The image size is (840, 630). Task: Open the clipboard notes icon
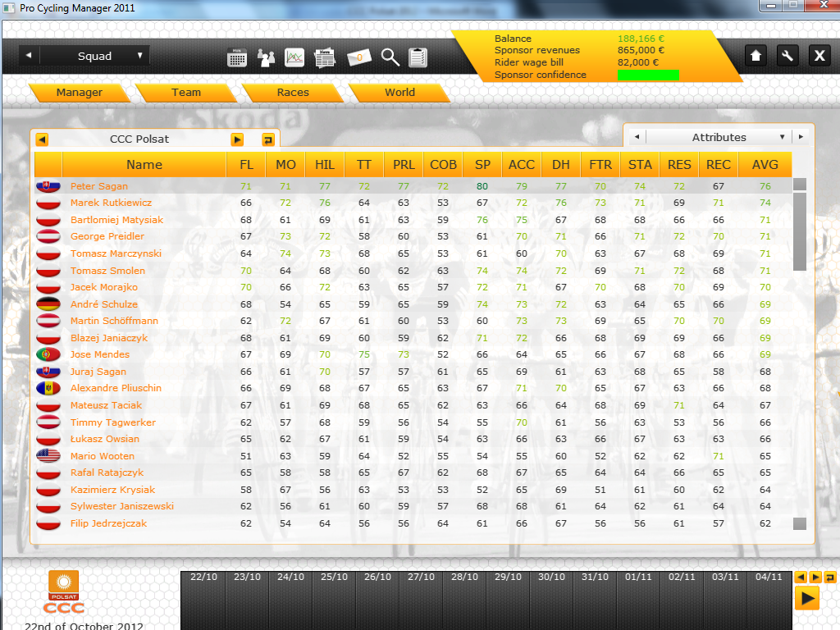click(x=418, y=57)
